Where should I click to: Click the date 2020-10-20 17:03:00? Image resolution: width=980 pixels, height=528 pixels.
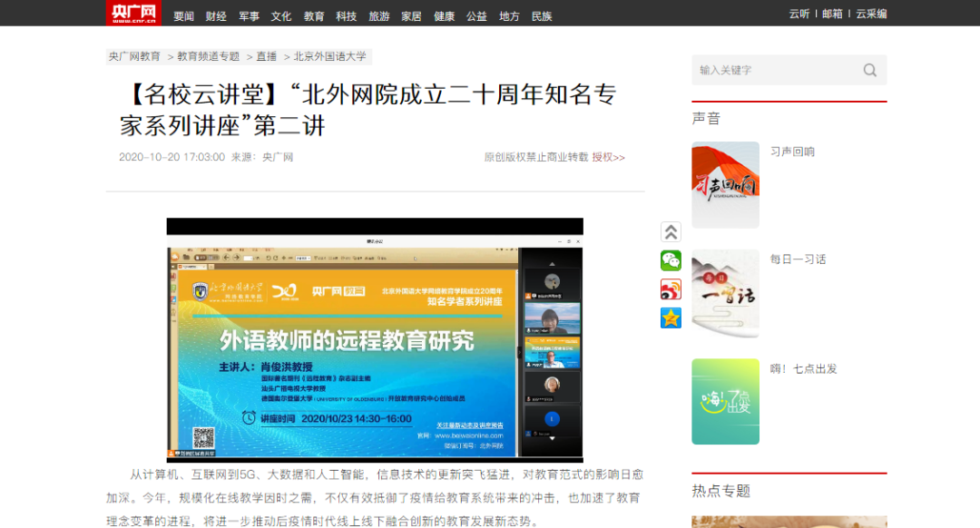click(x=171, y=157)
